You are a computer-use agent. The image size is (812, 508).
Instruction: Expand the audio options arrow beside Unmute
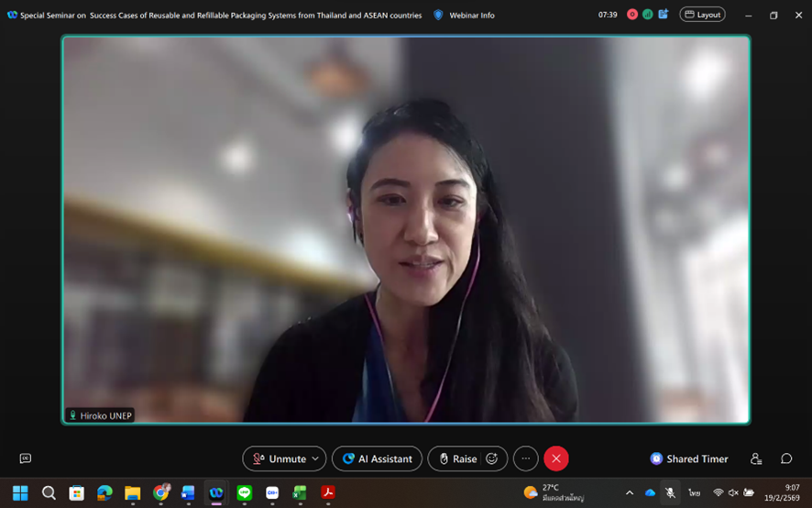[x=315, y=458]
